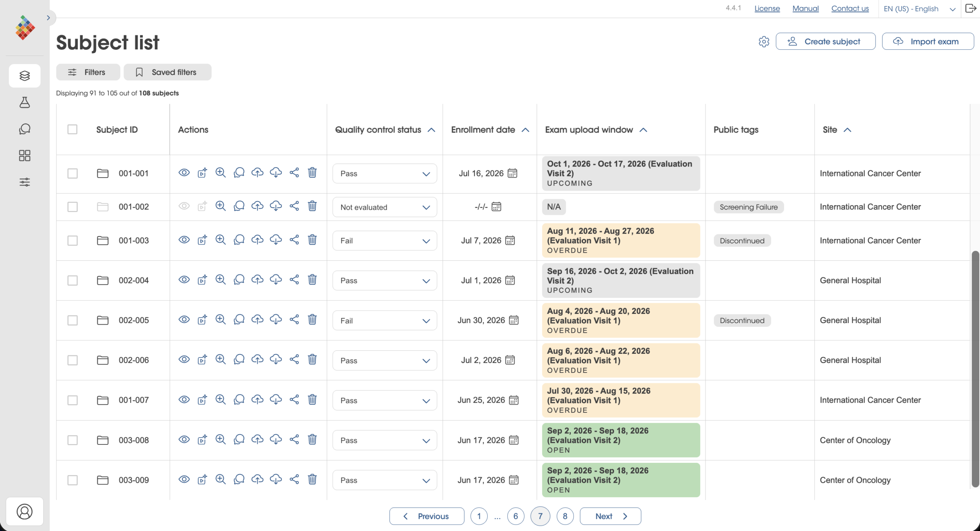Open folder icon for subject 003-009
The height and width of the screenshot is (531, 980).
pyautogui.click(x=103, y=480)
